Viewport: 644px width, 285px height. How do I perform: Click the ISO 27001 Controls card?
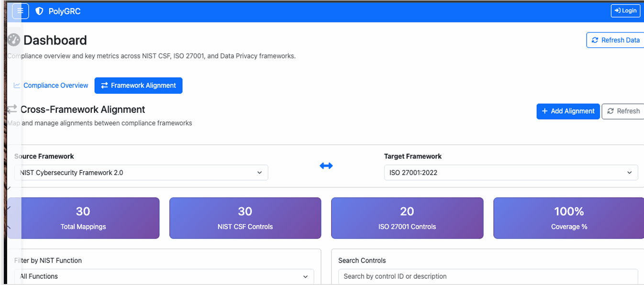[407, 218]
